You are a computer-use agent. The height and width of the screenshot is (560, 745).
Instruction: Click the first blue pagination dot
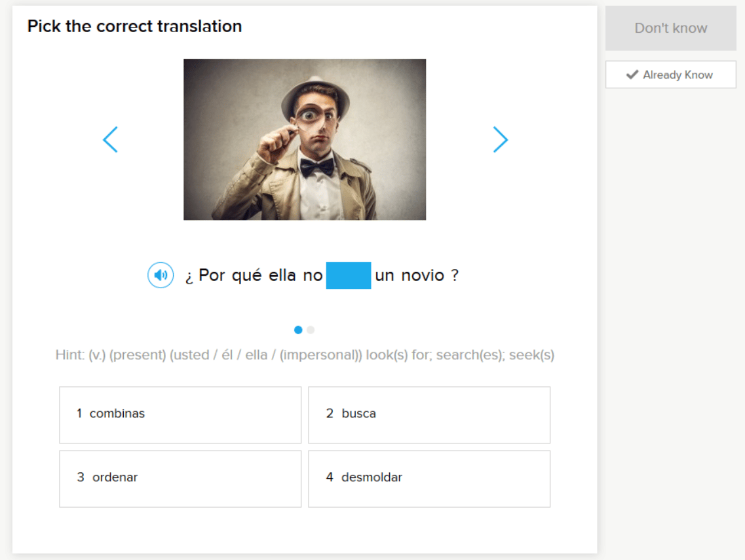coord(298,330)
